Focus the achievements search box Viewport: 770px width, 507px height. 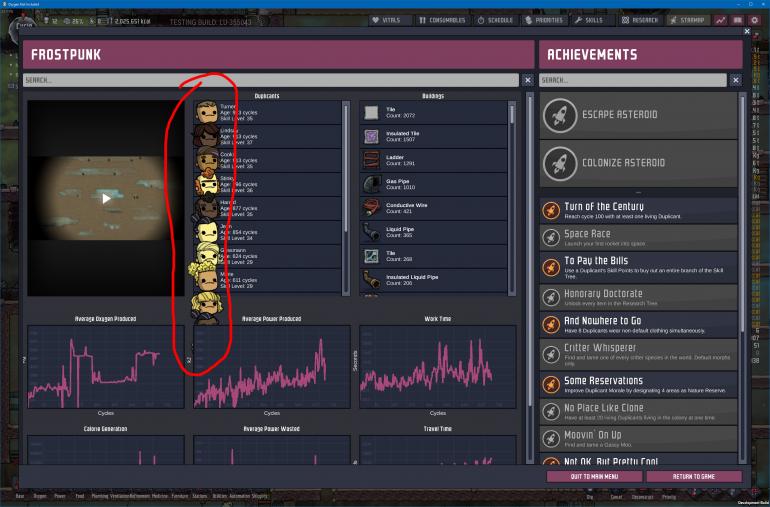pyautogui.click(x=632, y=80)
